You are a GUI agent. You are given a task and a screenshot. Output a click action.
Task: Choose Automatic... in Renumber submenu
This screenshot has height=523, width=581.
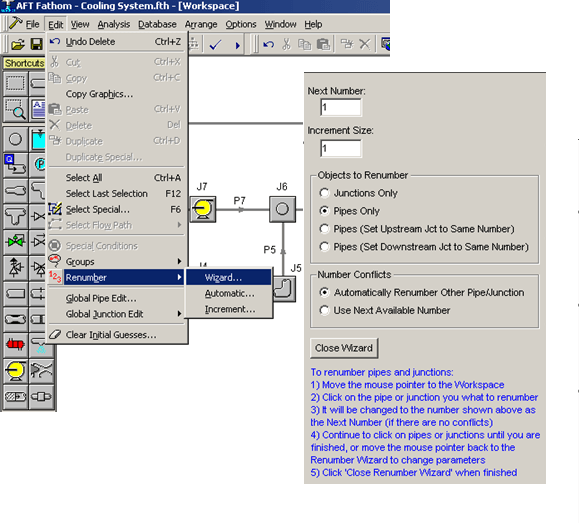coord(229,294)
